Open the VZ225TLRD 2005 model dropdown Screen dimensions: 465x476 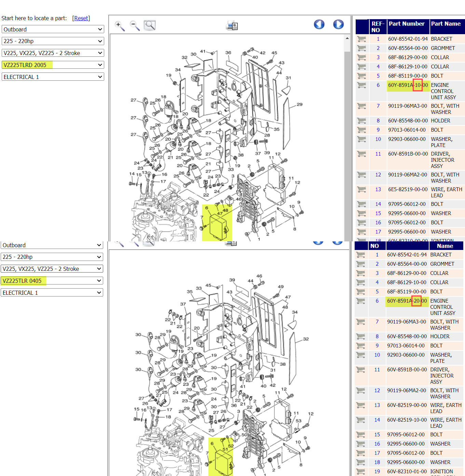53,65
